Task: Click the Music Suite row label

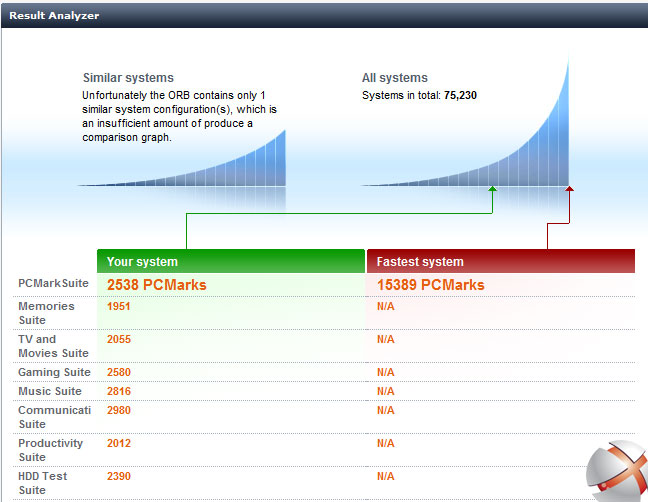Action: tap(50, 391)
